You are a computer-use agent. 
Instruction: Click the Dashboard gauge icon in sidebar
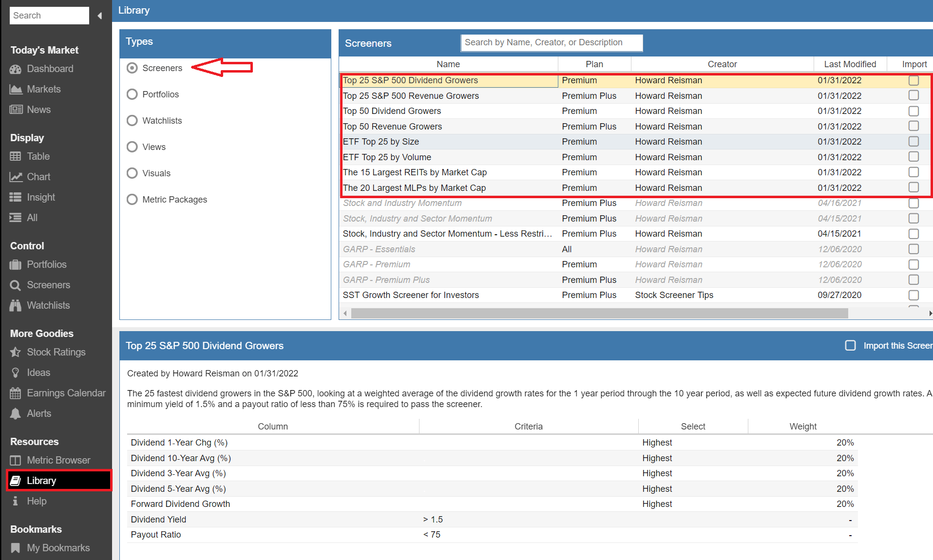coord(16,69)
